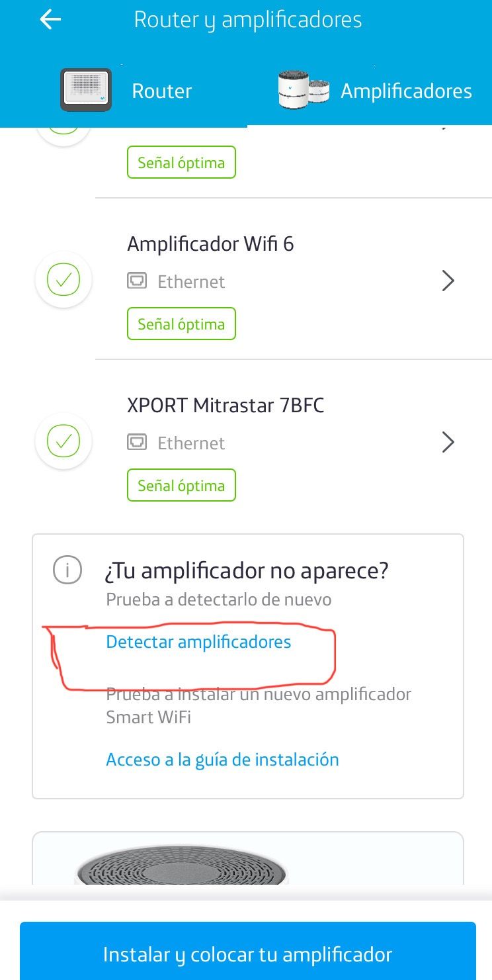This screenshot has height=980, width=492.
Task: Select the Amplificador Wifi 6 title
Action: [210, 244]
